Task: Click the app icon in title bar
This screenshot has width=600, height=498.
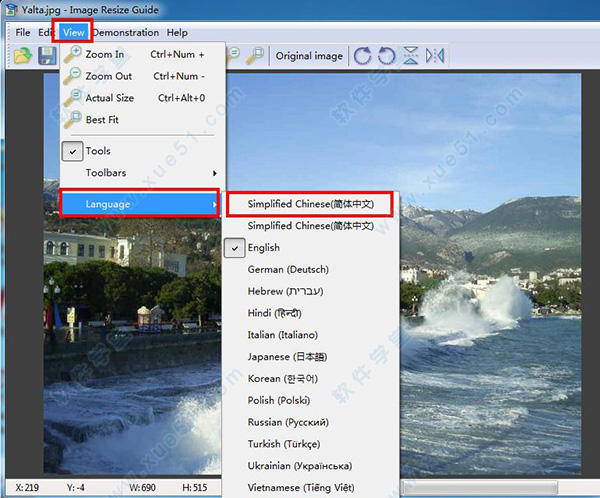Action: tap(12, 10)
